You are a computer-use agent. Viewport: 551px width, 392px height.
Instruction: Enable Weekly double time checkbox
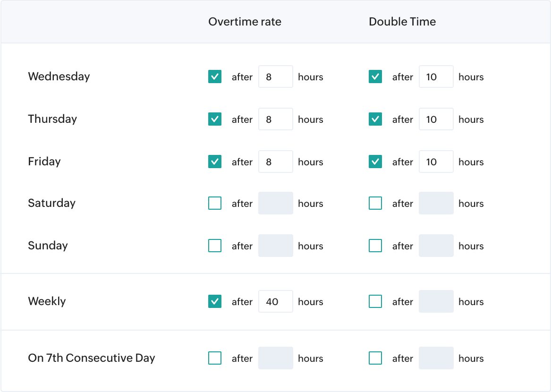click(x=375, y=301)
